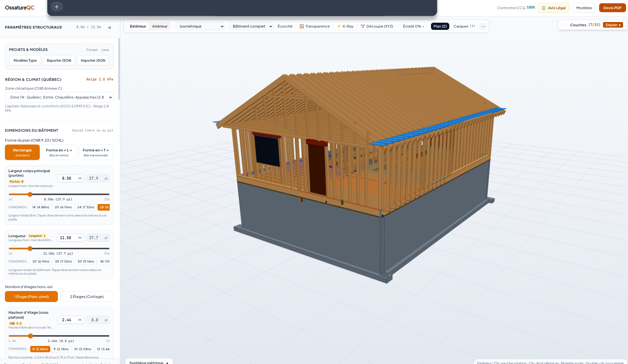
Task: Select width standard 28' preset
Action: [104, 207]
